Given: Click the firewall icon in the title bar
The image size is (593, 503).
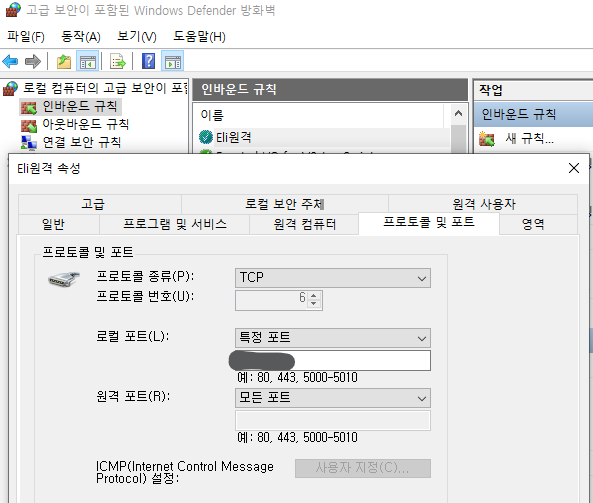Looking at the screenshot, I should pos(13,10).
